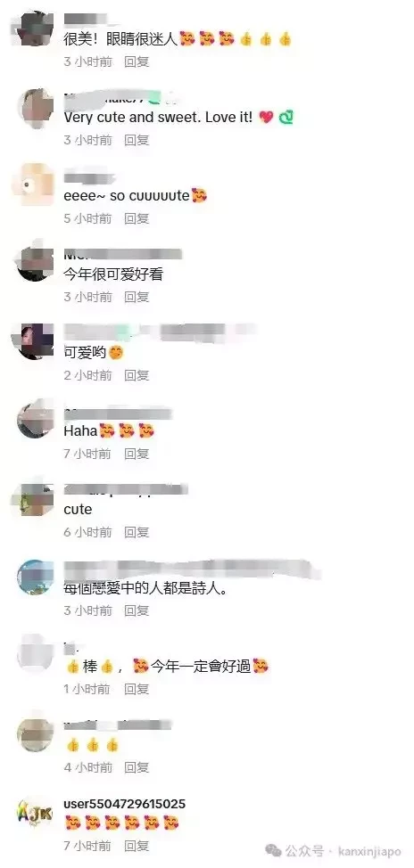Reply to the 今年一定會好過 comment
The height and width of the screenshot is (868, 414).
click(x=137, y=689)
